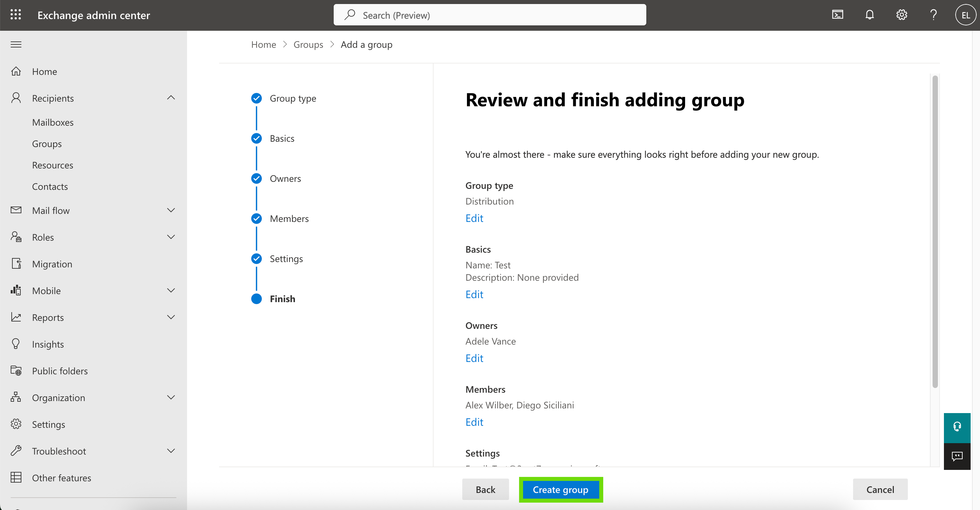Image resolution: width=980 pixels, height=510 pixels.
Task: Click the Roles icon in sidebar
Action: (x=16, y=237)
